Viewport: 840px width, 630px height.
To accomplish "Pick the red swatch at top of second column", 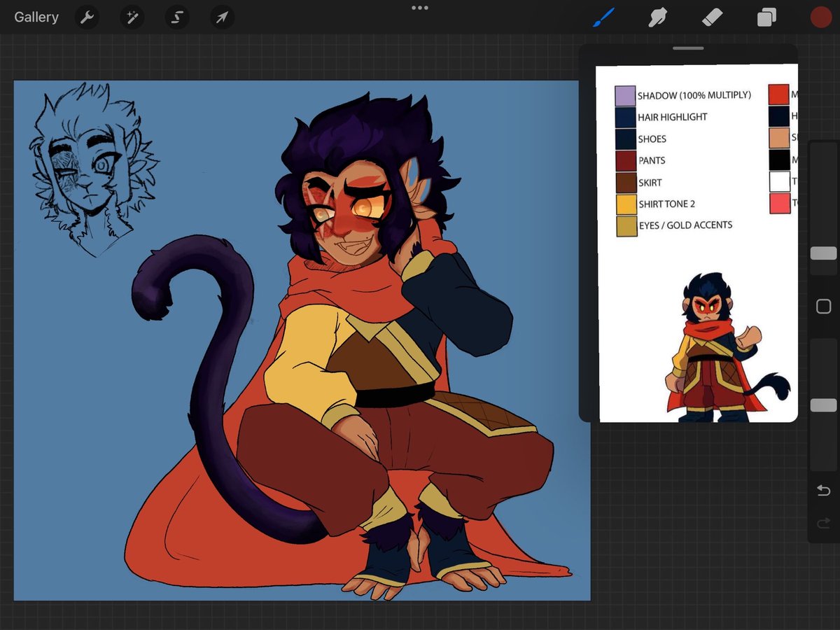I will 778,94.
